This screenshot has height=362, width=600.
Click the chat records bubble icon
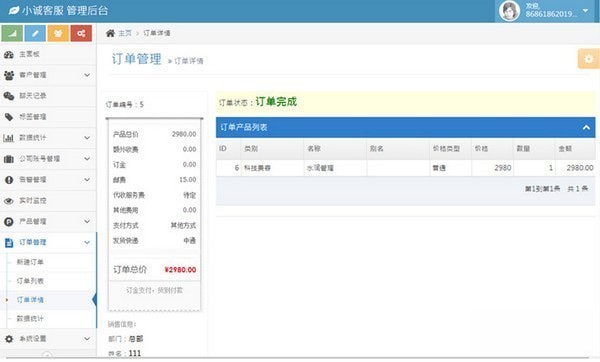(8, 96)
